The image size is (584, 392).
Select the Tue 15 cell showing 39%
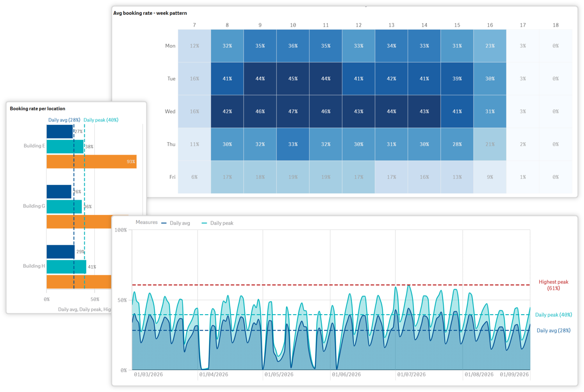coord(457,79)
